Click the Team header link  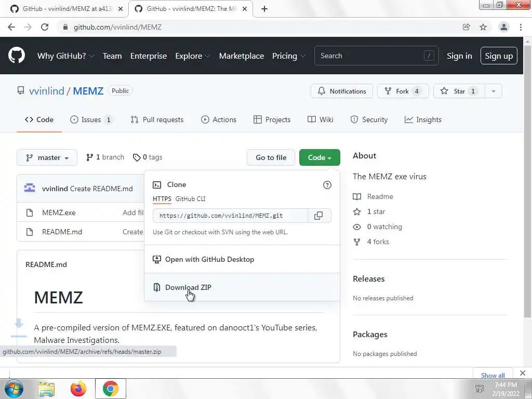pyautogui.click(x=112, y=56)
